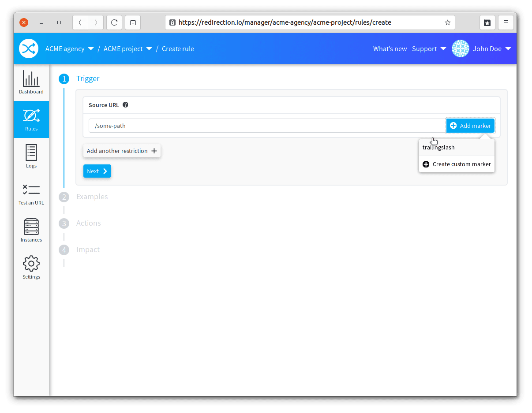The width and height of the screenshot is (532, 413).
Task: Reload the current page
Action: (114, 22)
